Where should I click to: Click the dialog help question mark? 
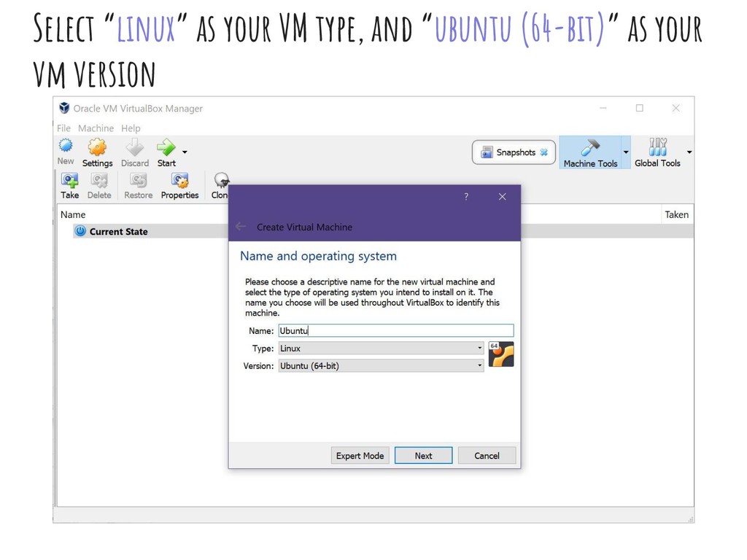(x=466, y=197)
